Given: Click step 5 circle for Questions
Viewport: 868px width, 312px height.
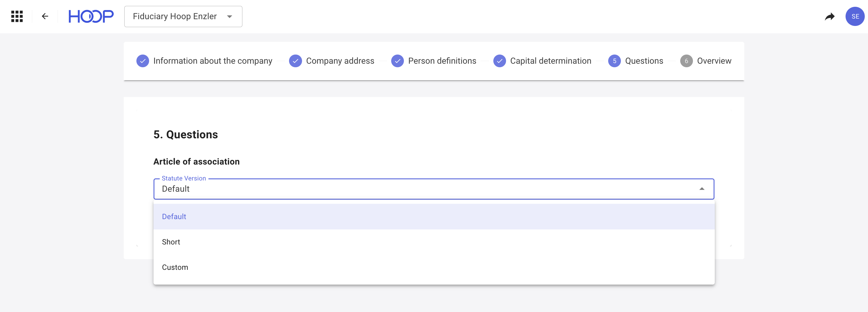Looking at the screenshot, I should pos(614,61).
